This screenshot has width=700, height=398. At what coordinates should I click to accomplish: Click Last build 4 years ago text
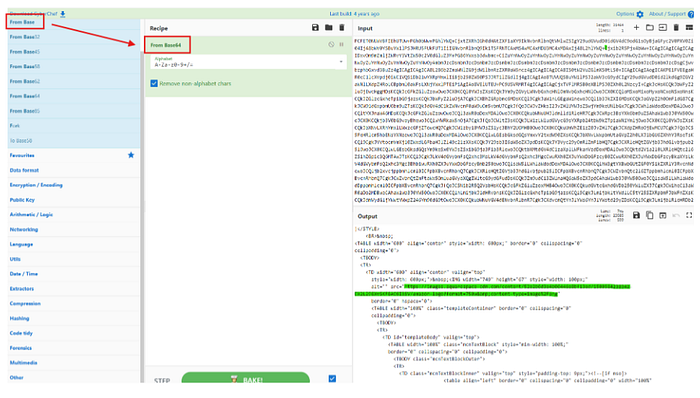(354, 14)
